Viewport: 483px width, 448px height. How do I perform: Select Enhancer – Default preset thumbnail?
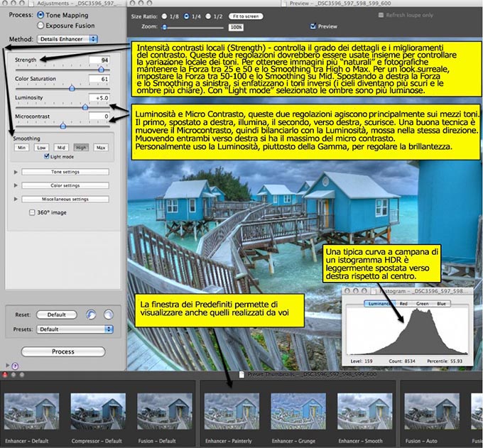tap(31, 411)
